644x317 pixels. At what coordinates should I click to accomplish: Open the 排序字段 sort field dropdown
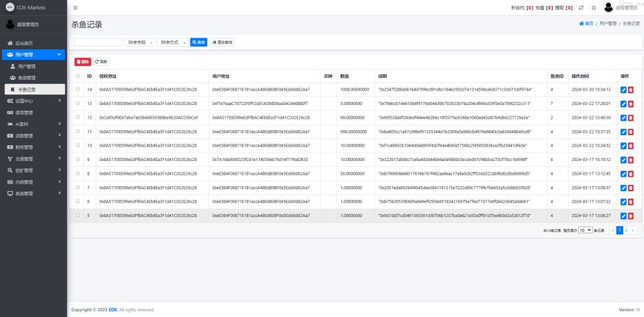[x=140, y=42]
